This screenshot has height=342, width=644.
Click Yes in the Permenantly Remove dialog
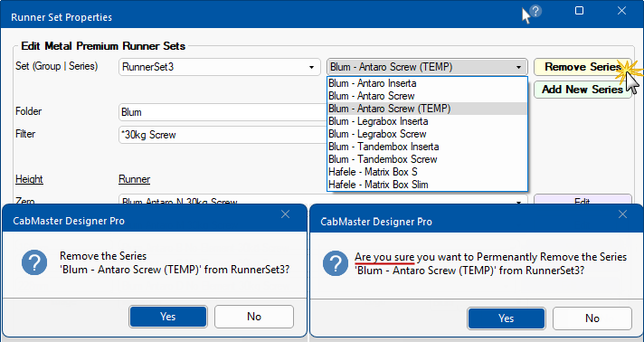coord(506,318)
